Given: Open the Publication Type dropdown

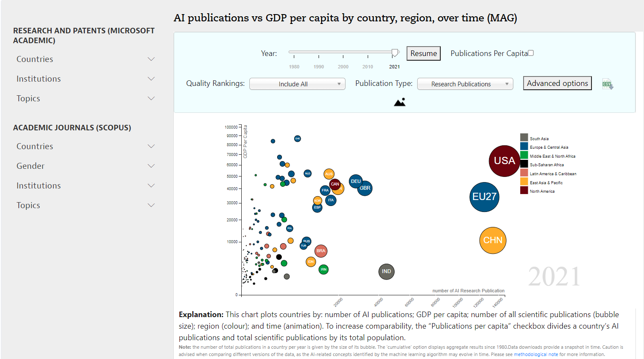Looking at the screenshot, I should click(465, 84).
